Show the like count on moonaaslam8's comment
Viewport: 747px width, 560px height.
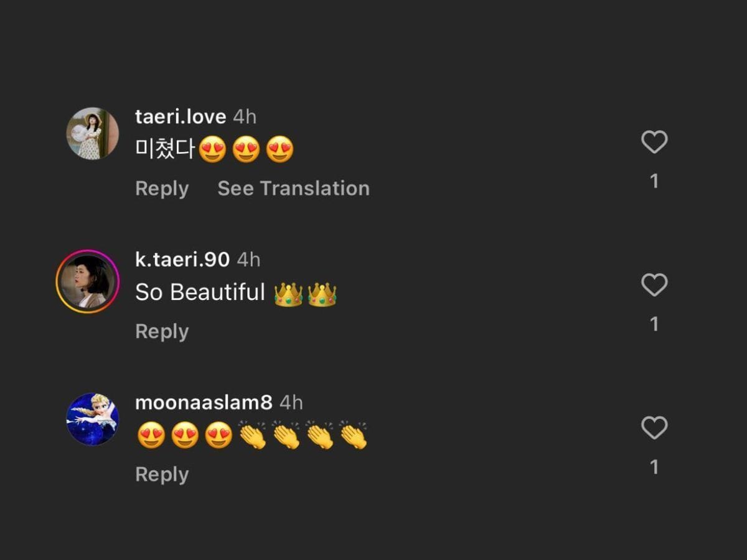pos(654,467)
